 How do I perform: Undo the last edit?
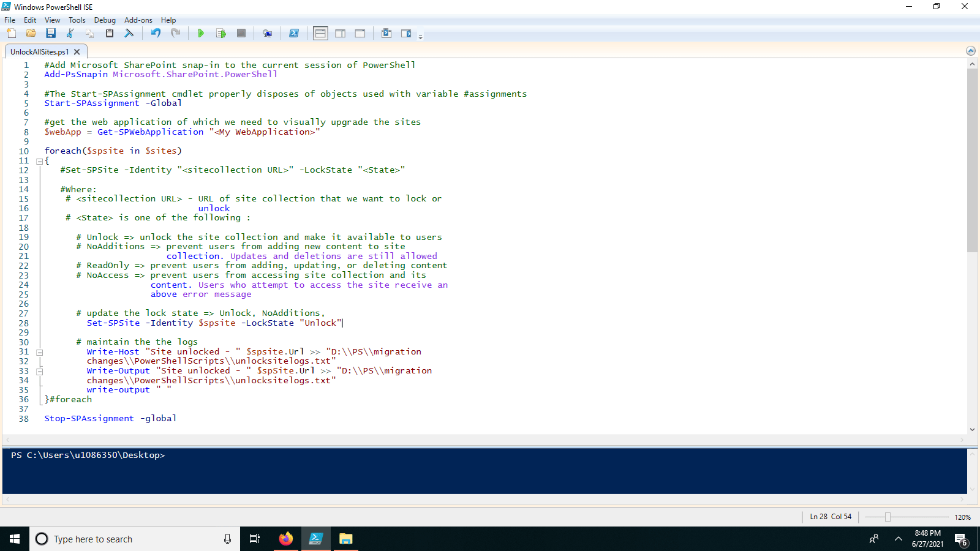point(155,33)
